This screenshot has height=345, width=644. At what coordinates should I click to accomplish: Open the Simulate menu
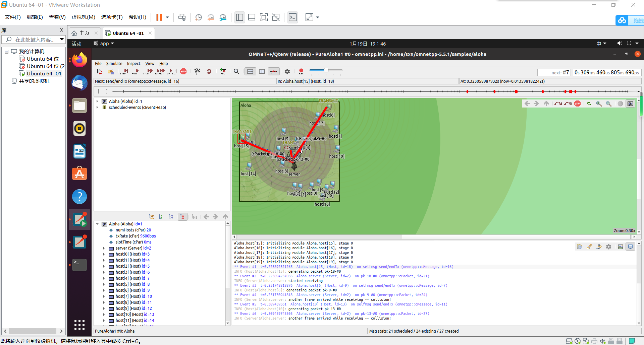click(114, 64)
